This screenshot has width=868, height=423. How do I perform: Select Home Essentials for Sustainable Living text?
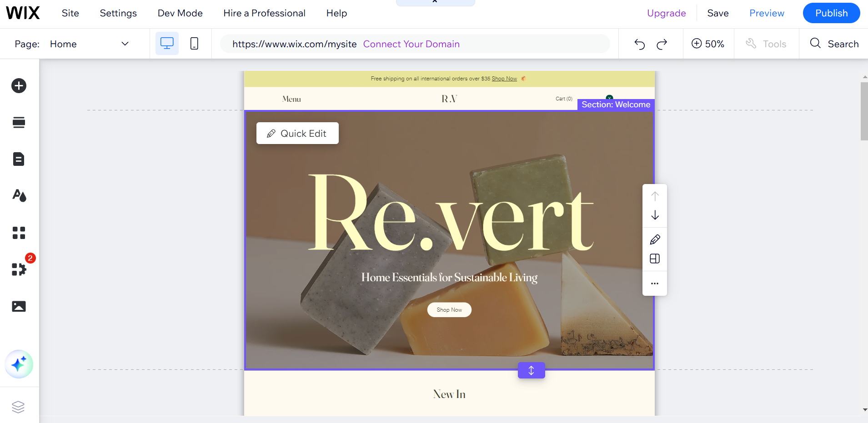pos(449,277)
